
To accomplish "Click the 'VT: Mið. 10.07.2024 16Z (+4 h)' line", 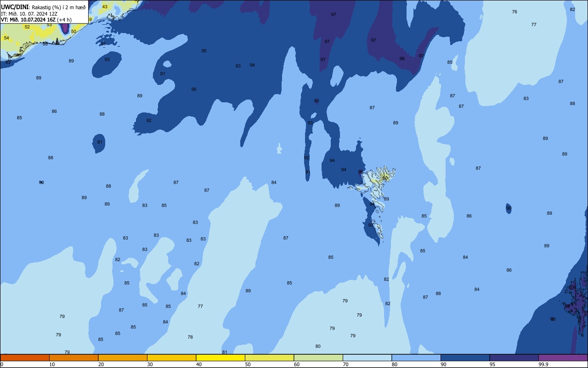I will 36,20.
